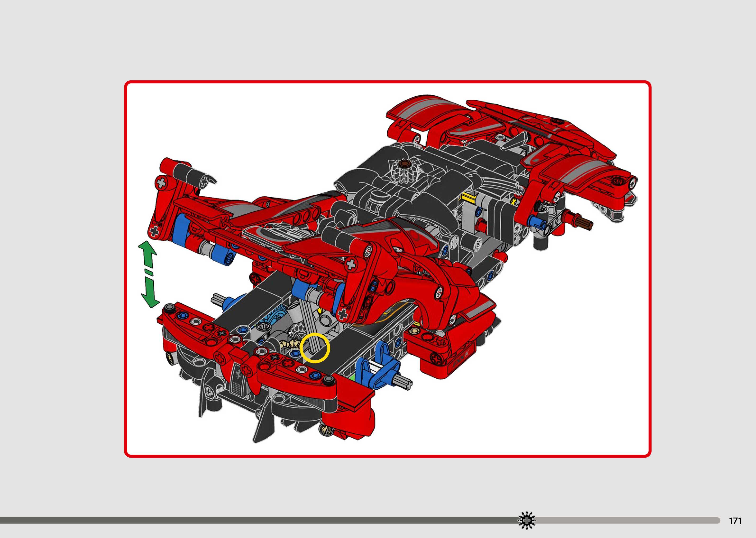
Task: Click inside the yellow highlight circle
Action: click(x=315, y=348)
